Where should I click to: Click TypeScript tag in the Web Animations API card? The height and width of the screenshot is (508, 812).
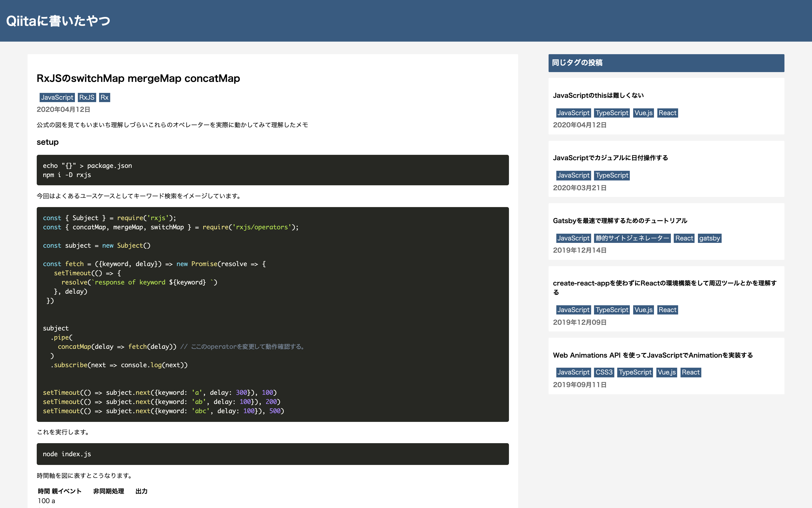point(635,372)
